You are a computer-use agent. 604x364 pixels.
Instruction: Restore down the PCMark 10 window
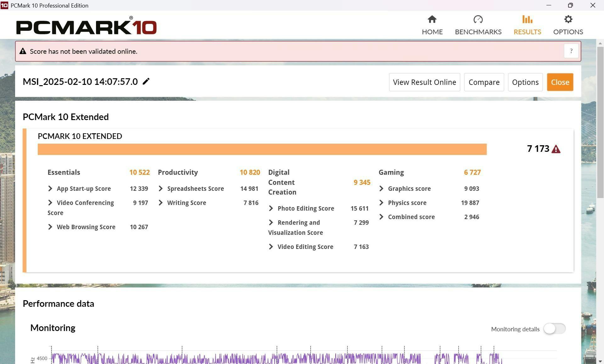pyautogui.click(x=570, y=5)
